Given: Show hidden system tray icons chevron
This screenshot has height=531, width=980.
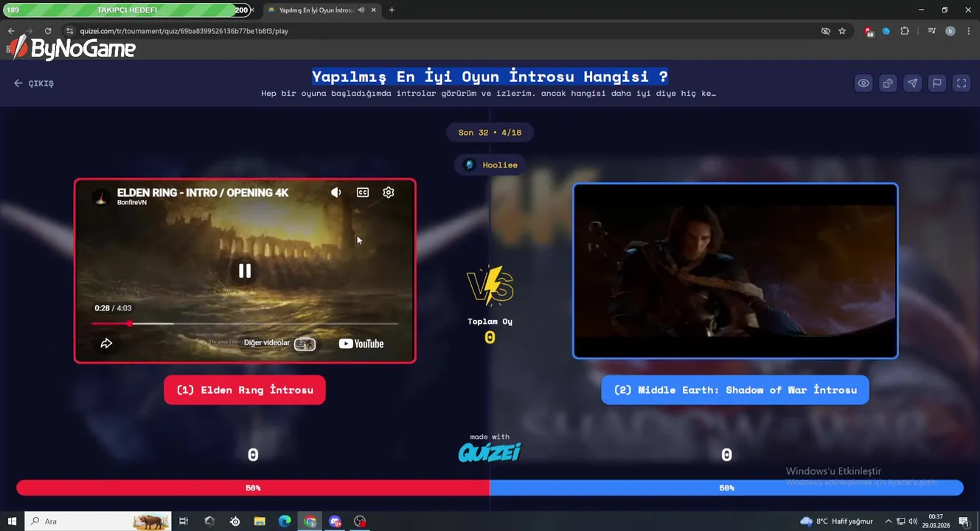Looking at the screenshot, I should pos(889,521).
